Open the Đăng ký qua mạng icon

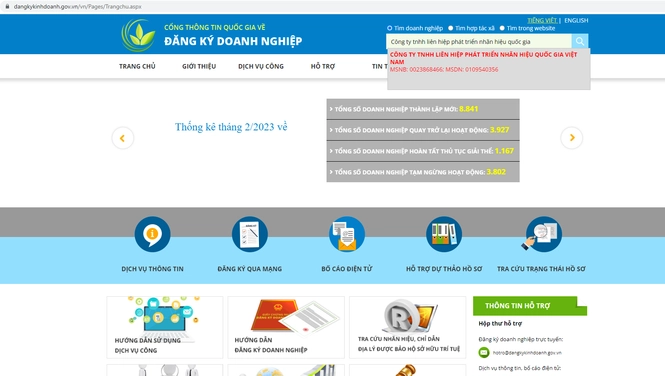coord(250,234)
